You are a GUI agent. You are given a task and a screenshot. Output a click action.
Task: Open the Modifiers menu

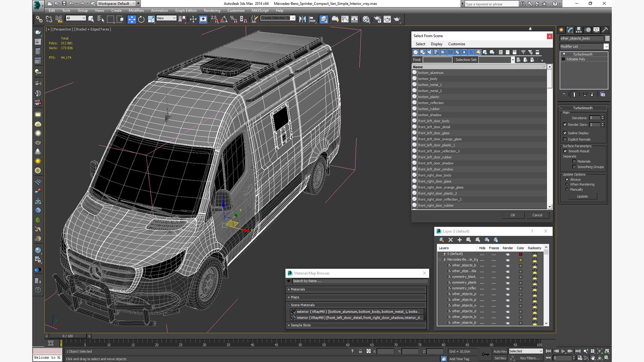[136, 11]
